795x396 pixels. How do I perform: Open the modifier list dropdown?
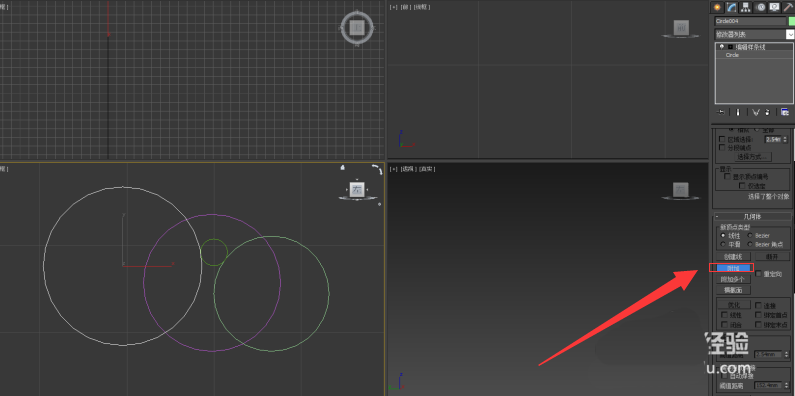pos(790,34)
